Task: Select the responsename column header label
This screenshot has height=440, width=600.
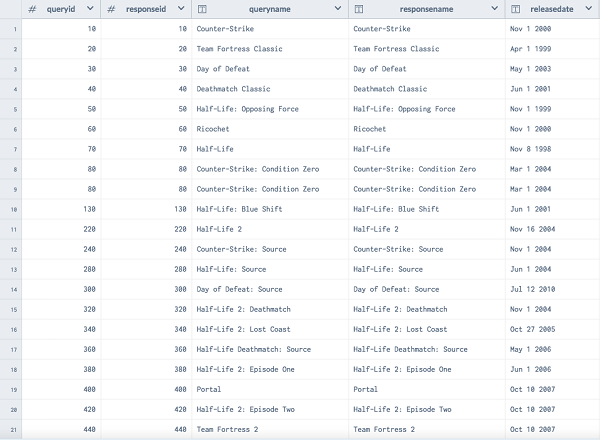Action: (427, 9)
